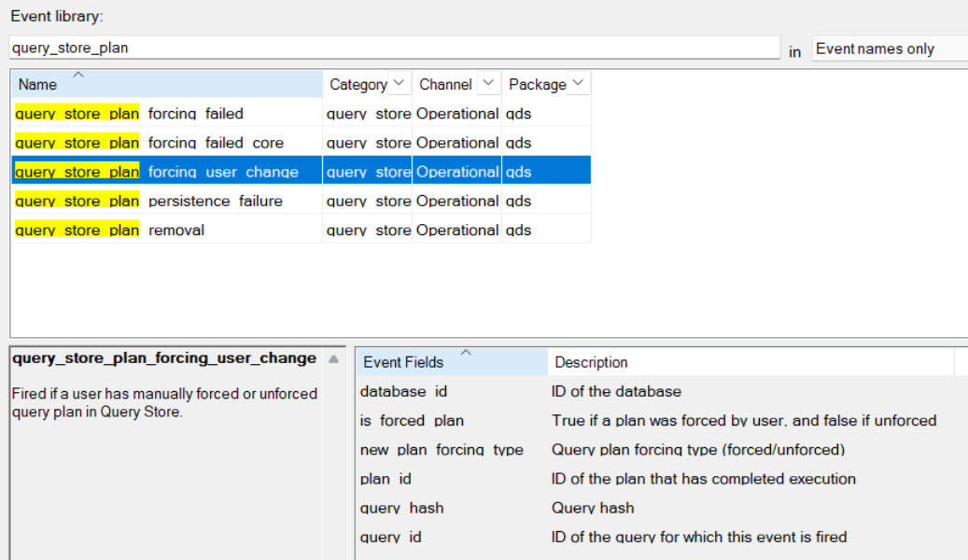Open the Channel column filter dropdown
This screenshot has width=968, height=560.
[x=487, y=83]
